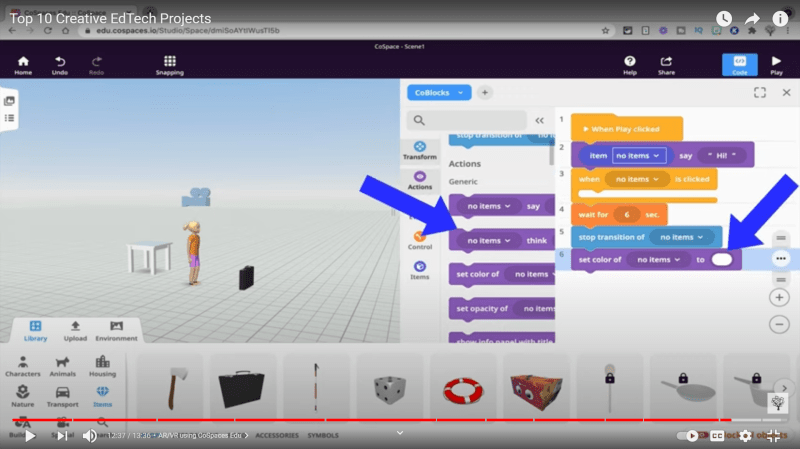This screenshot has width=800, height=449.
Task: Switch to the Environment tab
Action: click(117, 330)
